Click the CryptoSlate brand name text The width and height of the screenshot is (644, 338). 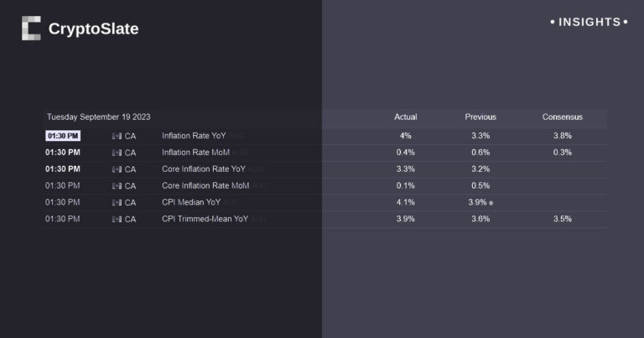point(93,29)
